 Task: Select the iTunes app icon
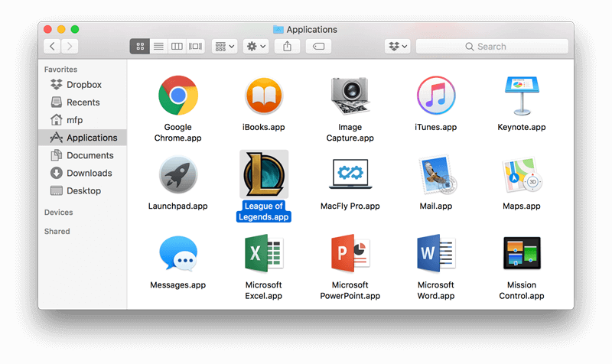pyautogui.click(x=435, y=96)
